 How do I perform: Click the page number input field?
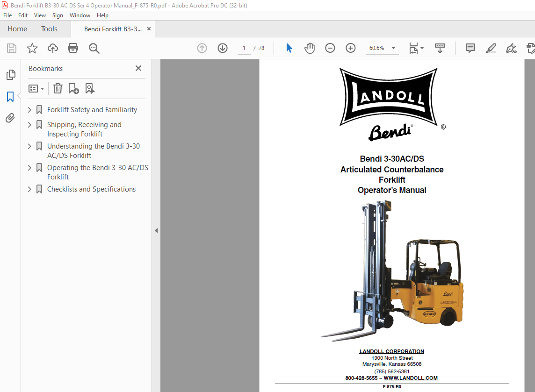point(244,48)
